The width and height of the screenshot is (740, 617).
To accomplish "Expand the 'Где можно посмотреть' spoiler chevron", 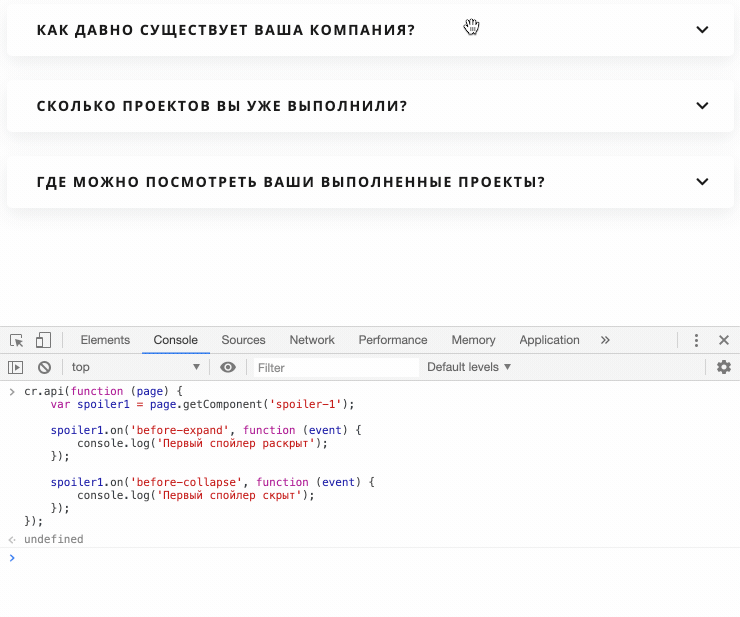I will tap(702, 182).
